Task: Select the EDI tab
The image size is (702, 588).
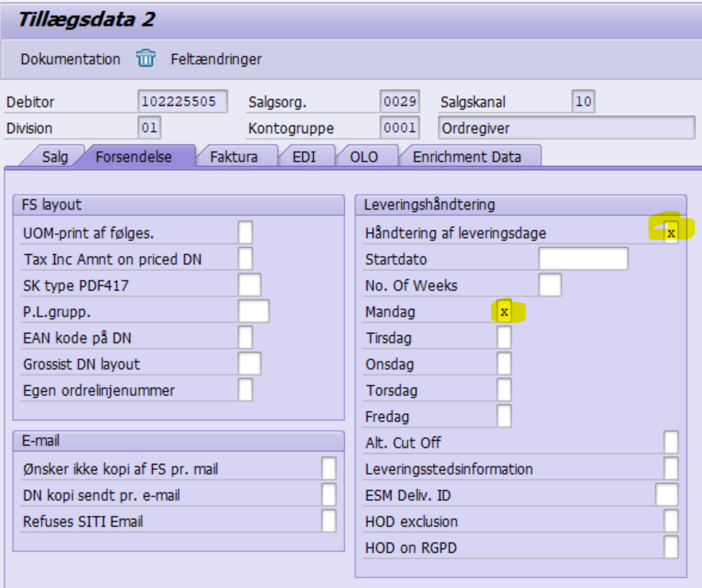Action: (304, 157)
